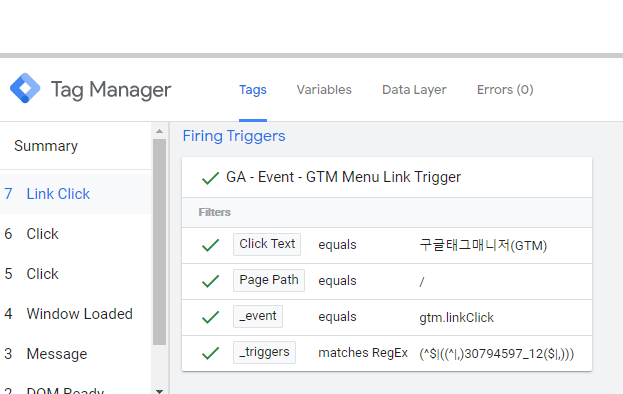Viewport: 623px width, 394px height.
Task: Click the checkmark in _event row
Action: (x=211, y=317)
